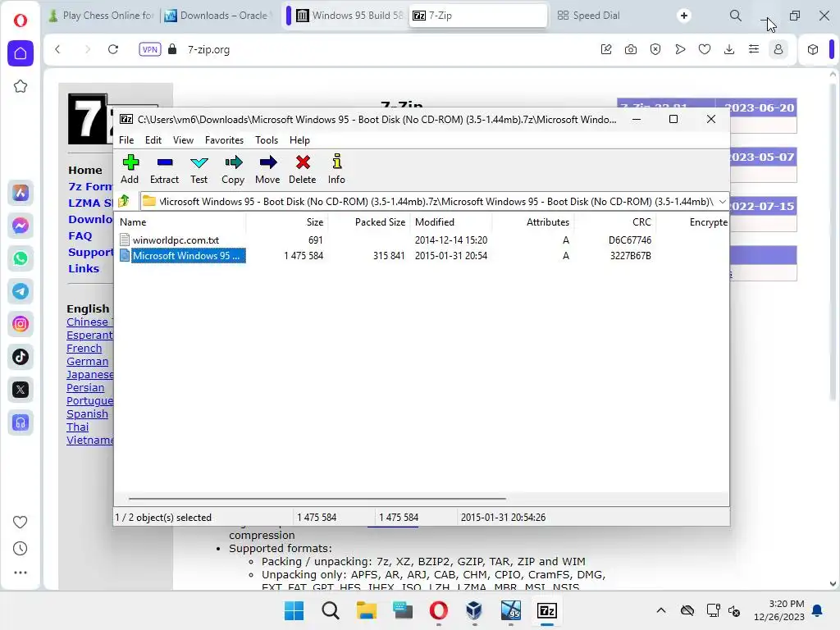
Task: Open the Edit menu
Action: coord(153,139)
